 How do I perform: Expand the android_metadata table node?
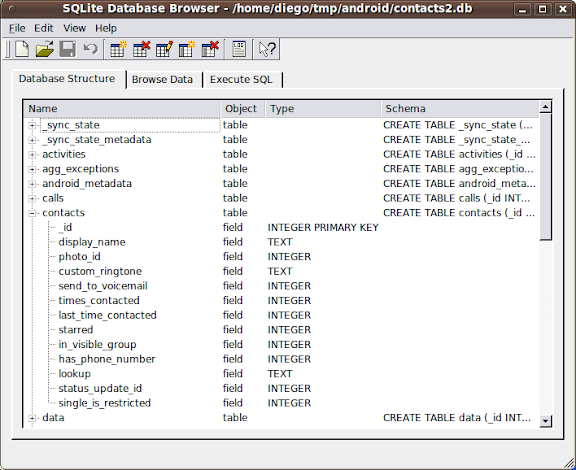32,184
